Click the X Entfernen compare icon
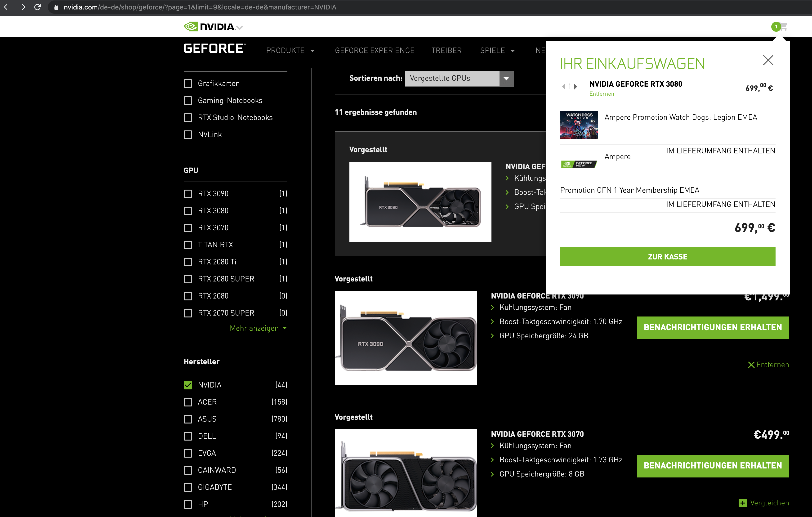 click(x=751, y=365)
